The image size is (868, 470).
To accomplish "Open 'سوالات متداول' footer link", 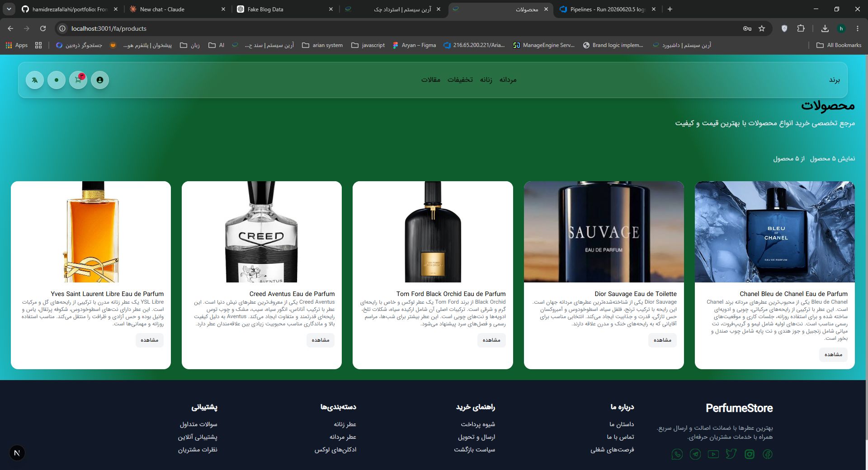I will (x=198, y=424).
